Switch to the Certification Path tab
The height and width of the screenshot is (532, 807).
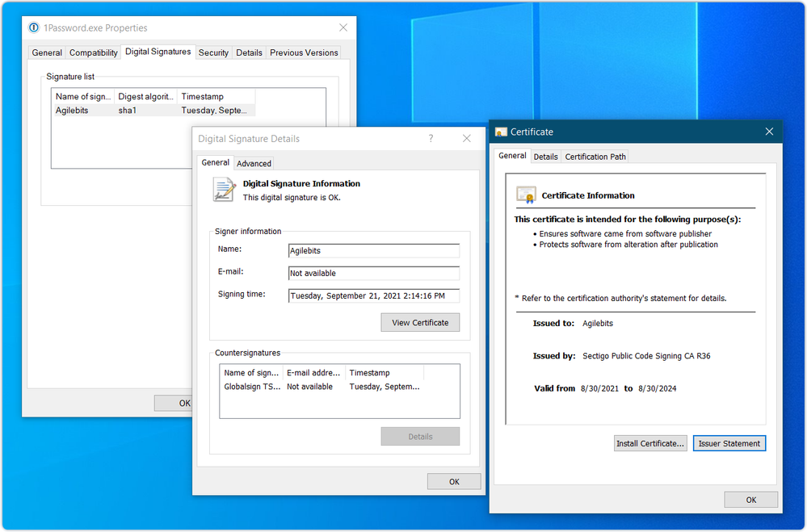click(x=595, y=157)
